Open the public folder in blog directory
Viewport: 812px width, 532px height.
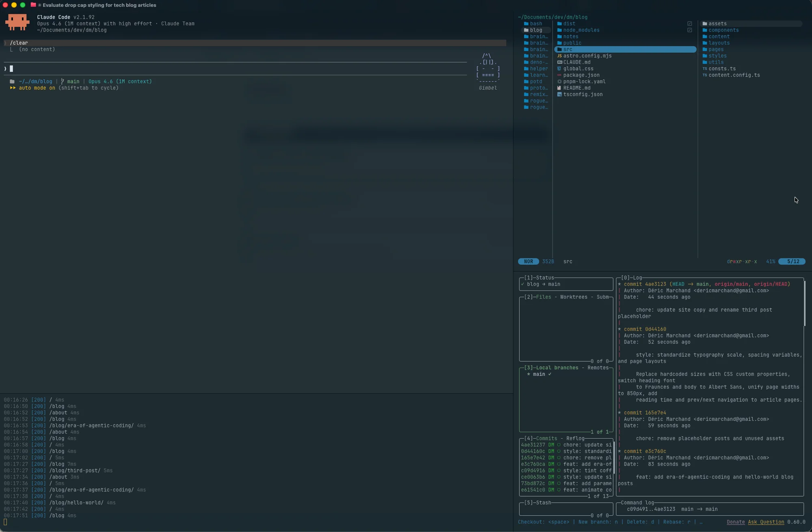pos(572,43)
